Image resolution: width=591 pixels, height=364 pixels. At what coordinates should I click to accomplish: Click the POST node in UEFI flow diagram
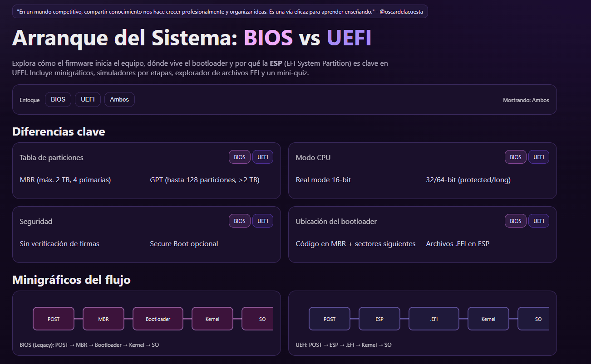point(330,319)
